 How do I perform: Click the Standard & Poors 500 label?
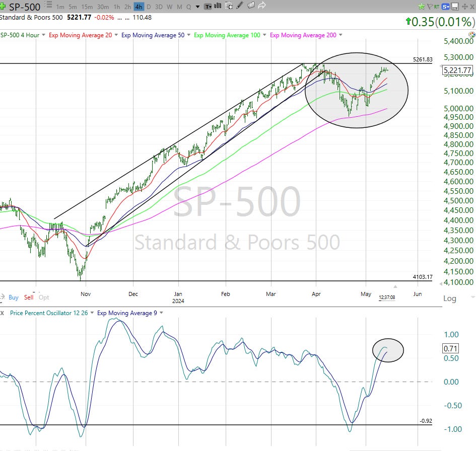pos(31,17)
